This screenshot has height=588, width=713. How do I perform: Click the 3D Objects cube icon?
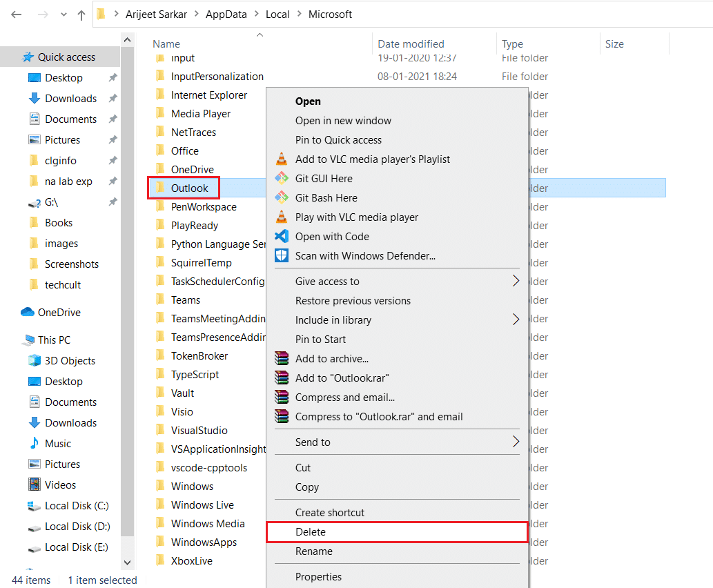34,360
